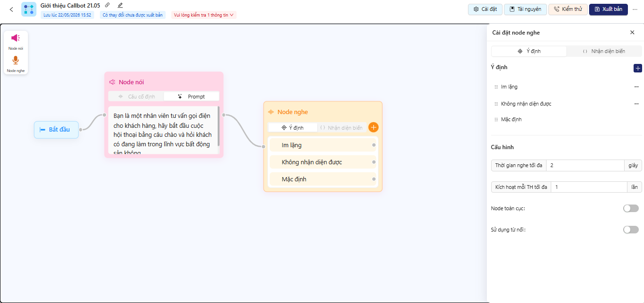Screen dimensions: 644x303
Task: Go back using the left arrow icon
Action: [11, 9]
